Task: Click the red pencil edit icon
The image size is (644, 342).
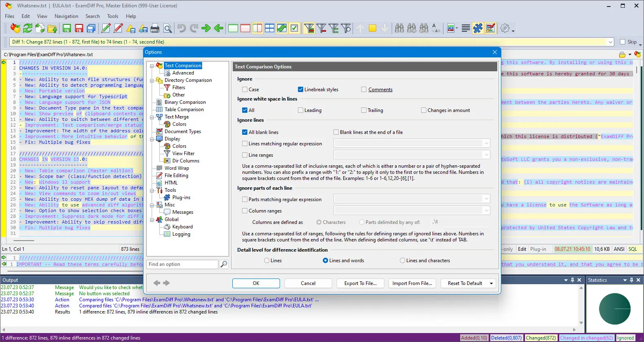Action: [x=118, y=28]
